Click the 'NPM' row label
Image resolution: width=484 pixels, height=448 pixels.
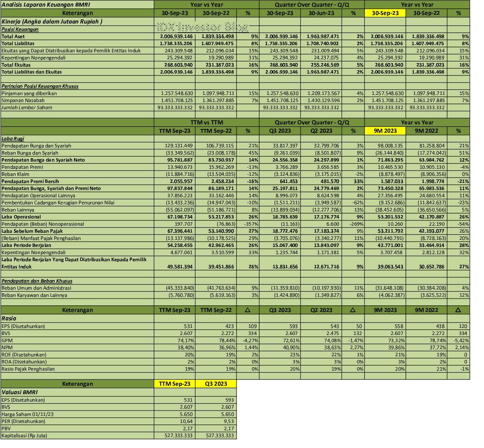[7, 347]
